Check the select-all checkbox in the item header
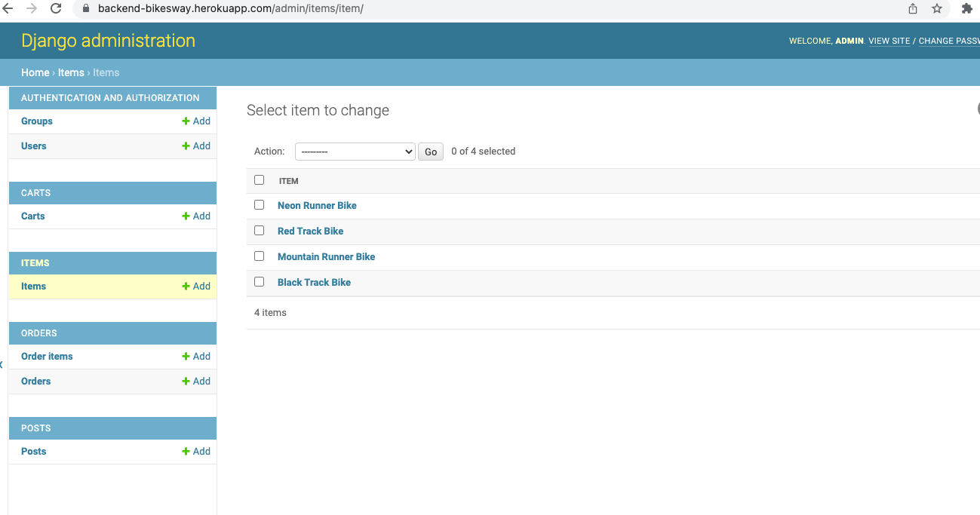 coord(259,179)
